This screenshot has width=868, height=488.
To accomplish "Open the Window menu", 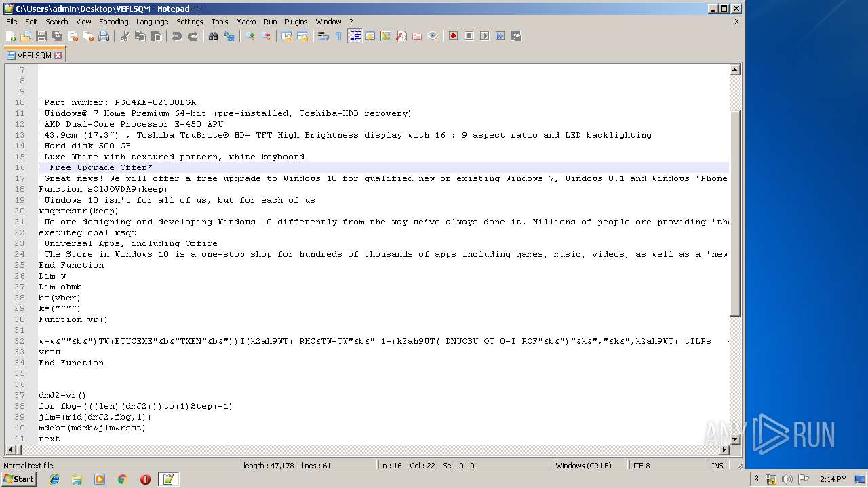I will 329,22.
